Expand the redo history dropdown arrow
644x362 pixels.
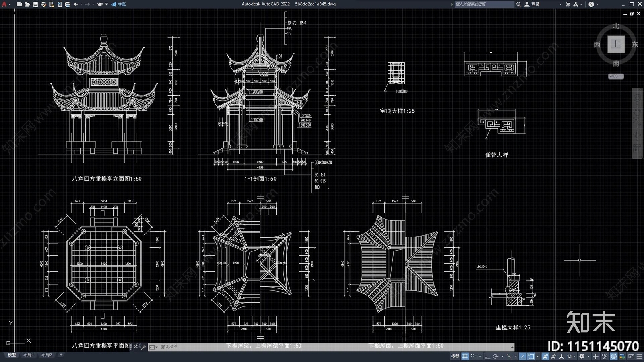coord(94,4)
